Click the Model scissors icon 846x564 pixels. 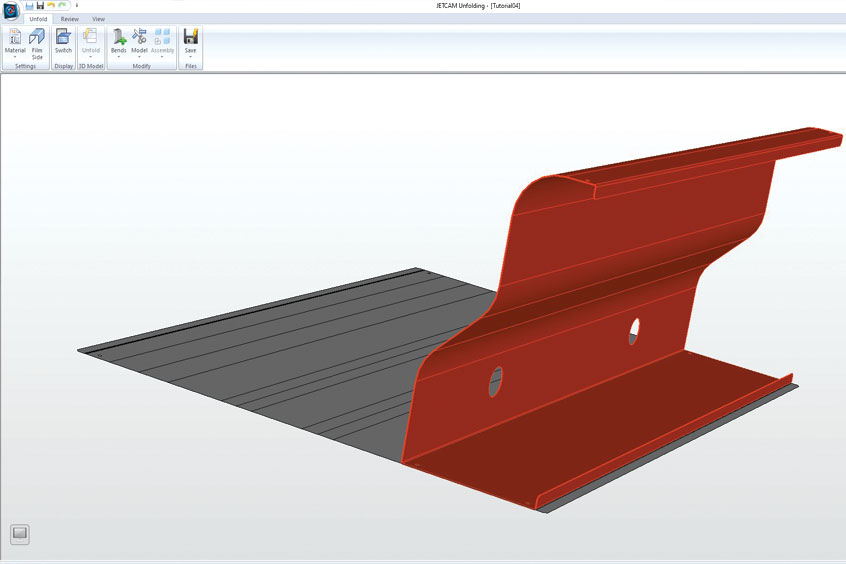139,37
